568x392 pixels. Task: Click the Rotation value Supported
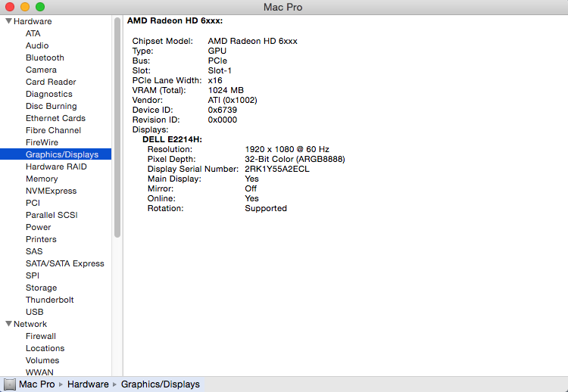point(266,209)
